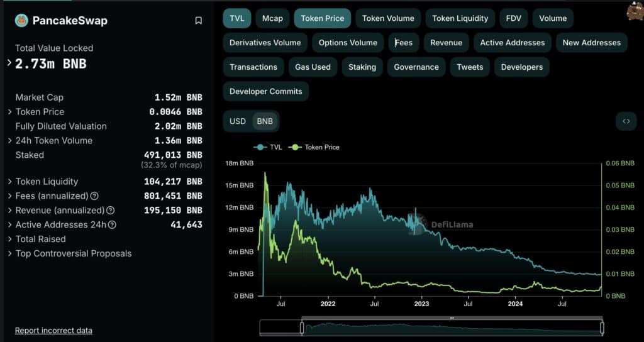644x342 pixels.
Task: Open the embed code button
Action: [626, 121]
